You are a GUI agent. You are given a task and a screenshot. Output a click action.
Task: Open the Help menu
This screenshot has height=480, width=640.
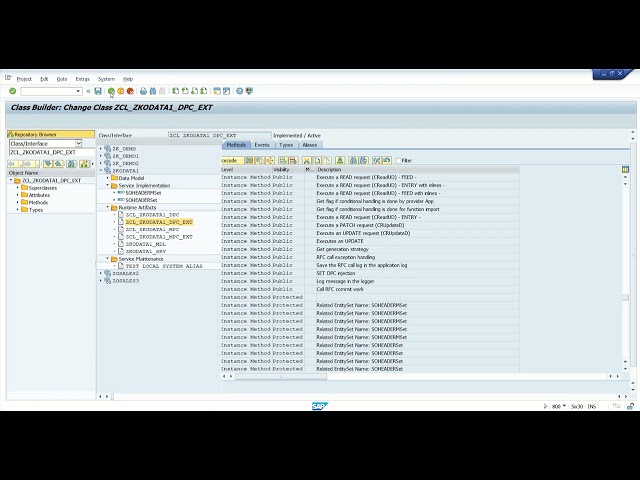coord(128,79)
